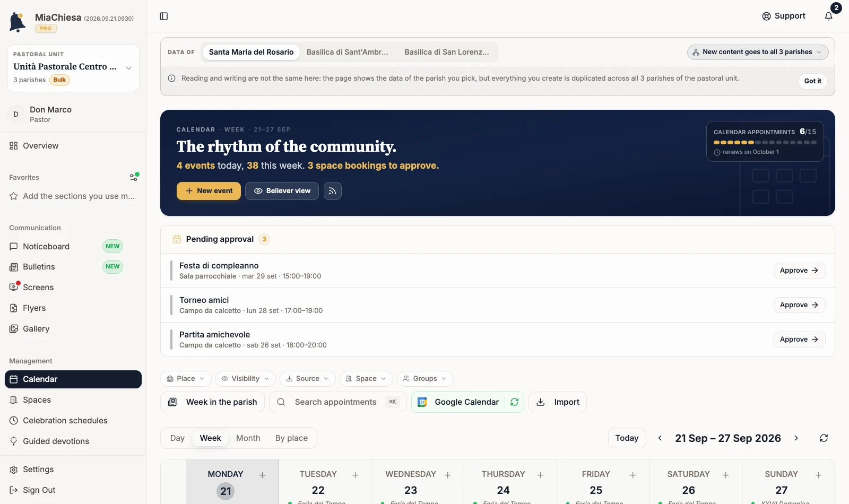This screenshot has height=504, width=849.
Task: Open the Flyers section
Action: [73, 308]
